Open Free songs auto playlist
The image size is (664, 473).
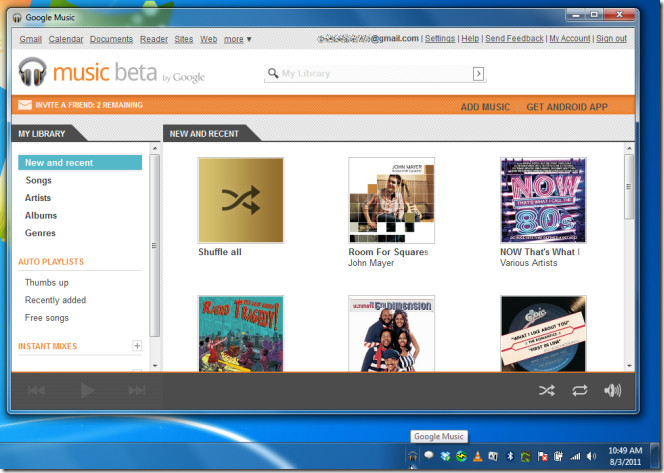pos(47,318)
